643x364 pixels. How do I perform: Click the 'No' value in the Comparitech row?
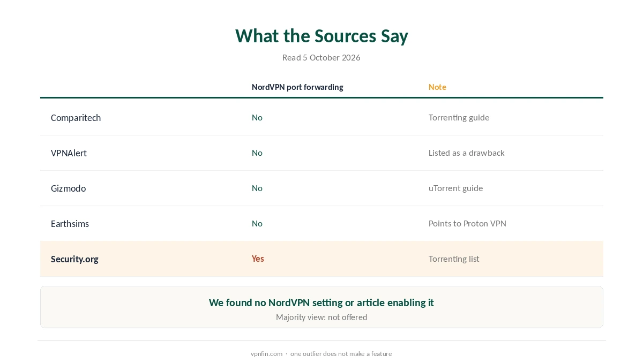(x=257, y=118)
